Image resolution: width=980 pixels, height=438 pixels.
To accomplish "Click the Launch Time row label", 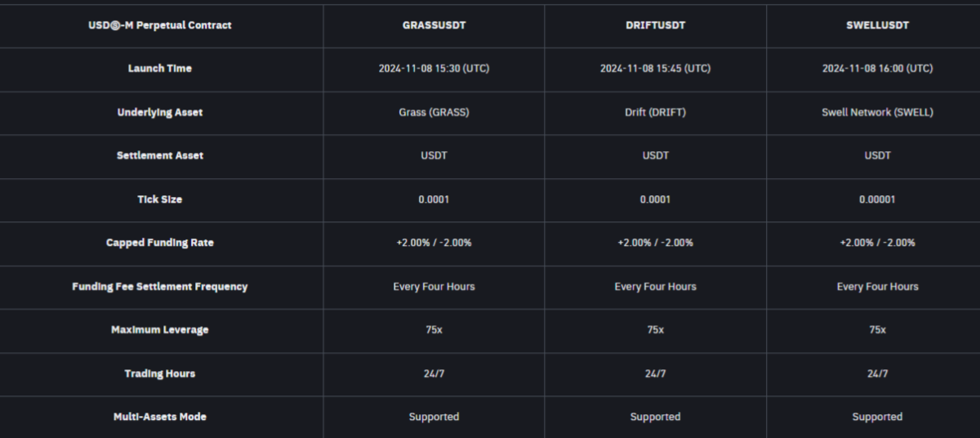I will point(160,69).
